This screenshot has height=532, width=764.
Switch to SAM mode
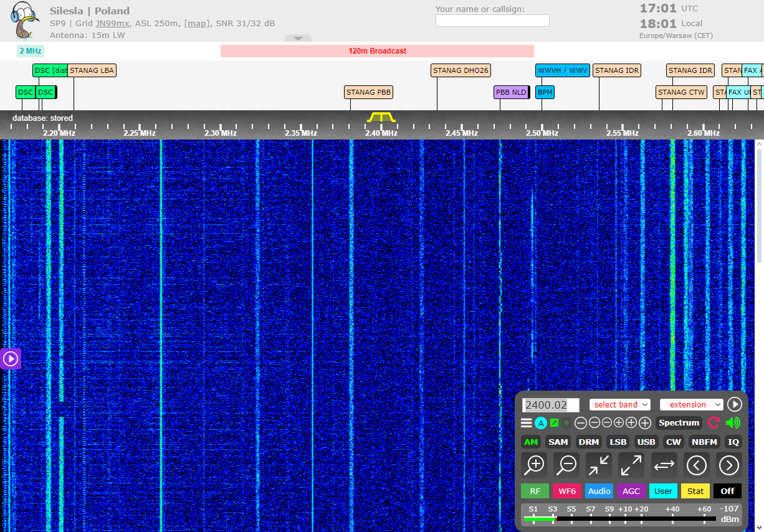tap(558, 442)
